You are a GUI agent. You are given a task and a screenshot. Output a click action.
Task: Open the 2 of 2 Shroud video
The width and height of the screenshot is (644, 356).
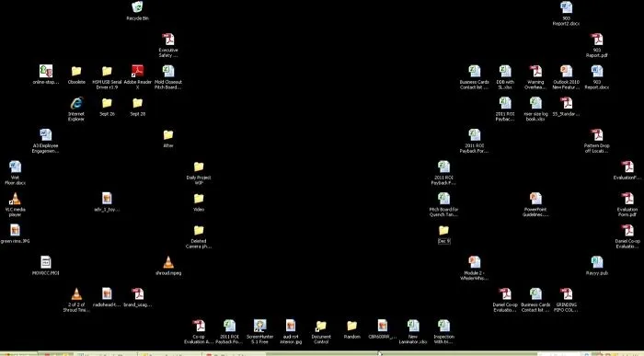(x=76, y=294)
